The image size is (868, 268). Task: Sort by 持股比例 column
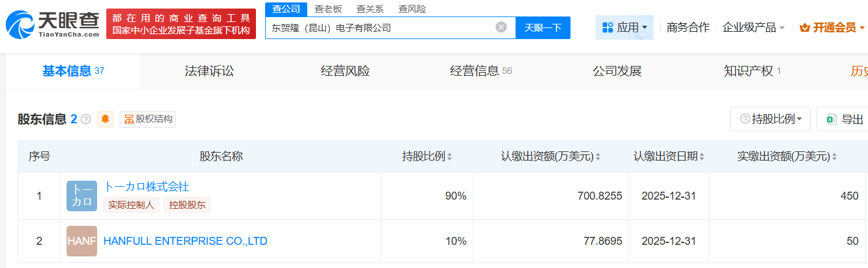point(450,157)
